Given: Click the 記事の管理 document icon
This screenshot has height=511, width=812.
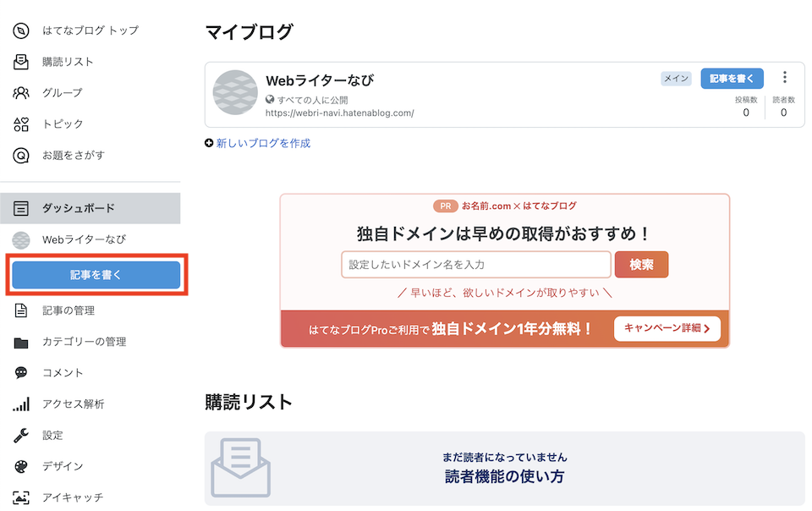Looking at the screenshot, I should (x=21, y=310).
